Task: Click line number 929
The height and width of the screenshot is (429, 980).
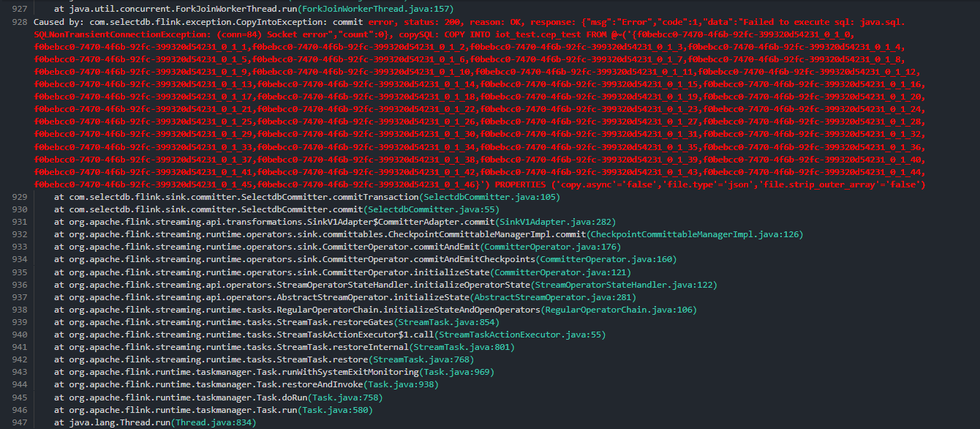Action: (19, 197)
